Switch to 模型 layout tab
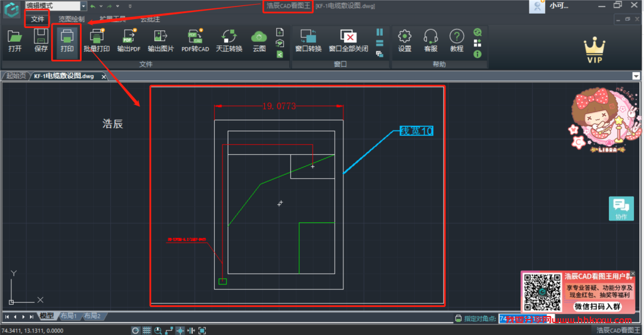This screenshot has width=644, height=335. (x=47, y=316)
